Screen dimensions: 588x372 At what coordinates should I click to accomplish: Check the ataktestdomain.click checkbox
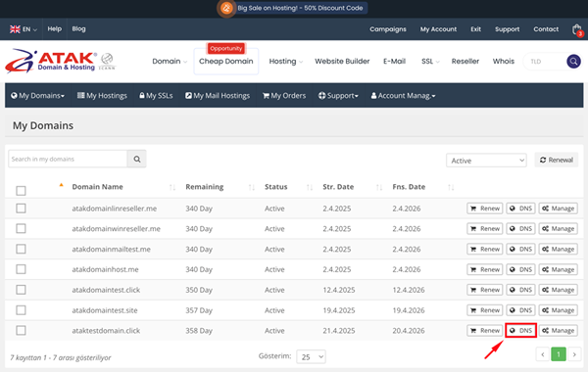click(21, 331)
